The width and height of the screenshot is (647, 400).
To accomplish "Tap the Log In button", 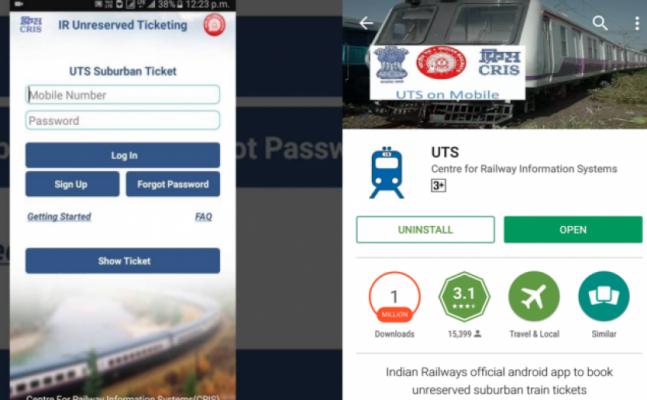I will (123, 155).
